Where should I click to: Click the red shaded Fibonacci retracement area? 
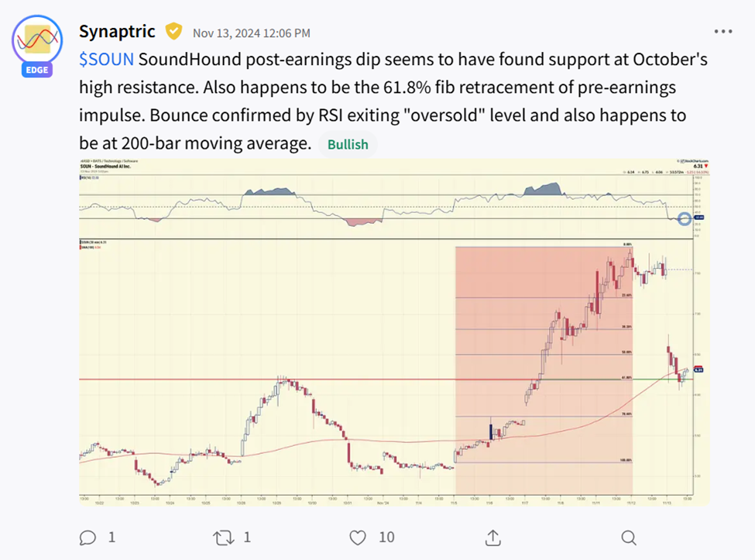(503, 310)
